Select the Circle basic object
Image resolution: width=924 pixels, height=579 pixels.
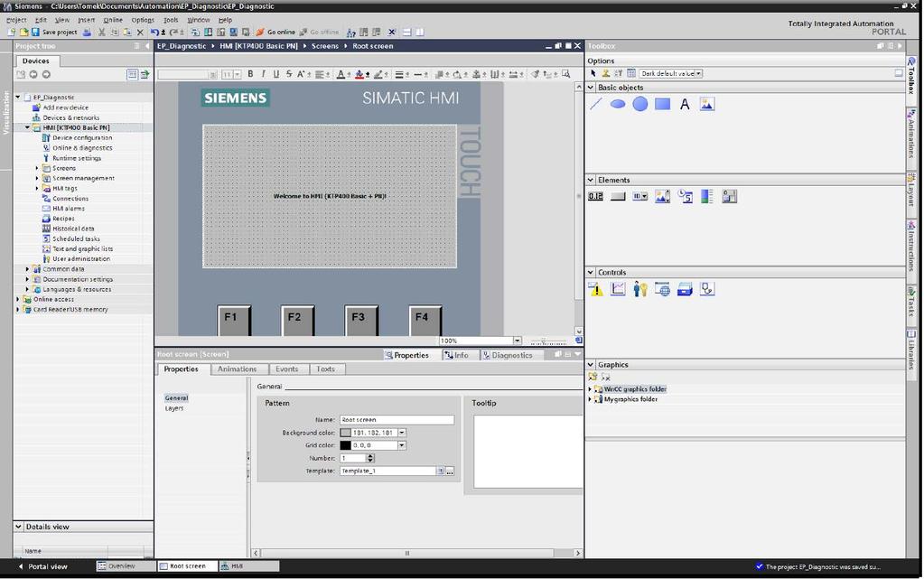[x=640, y=105]
